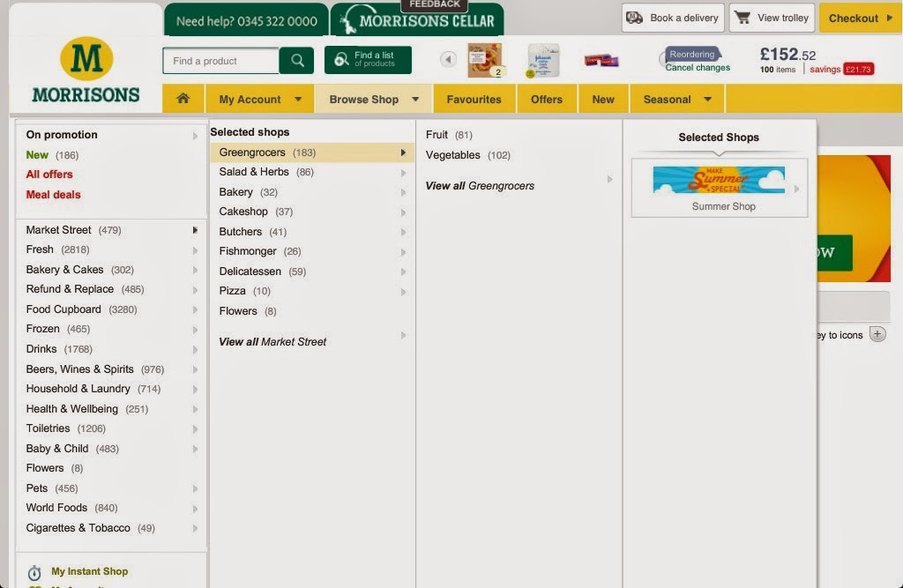Select Delicatessen (59) shop
Screen dimensions: 903x588
(312, 272)
